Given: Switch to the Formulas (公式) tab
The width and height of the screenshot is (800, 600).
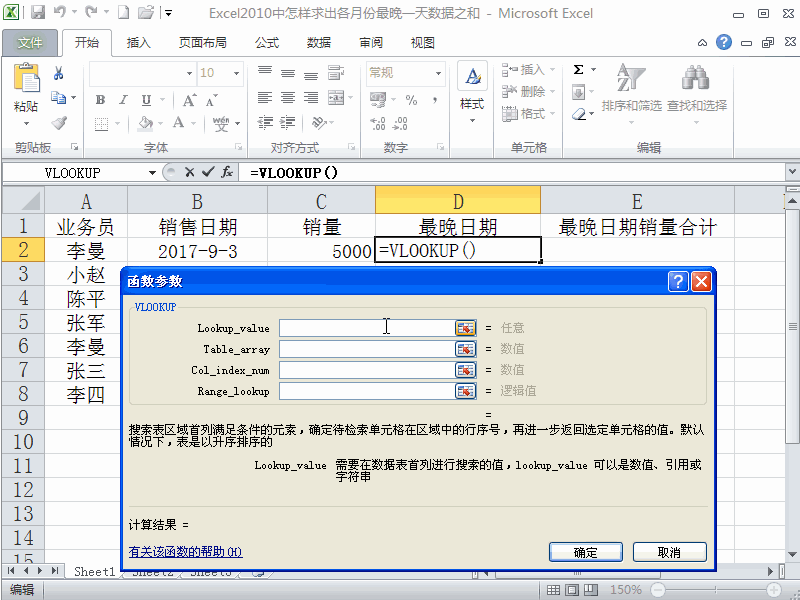Looking at the screenshot, I should (x=267, y=43).
